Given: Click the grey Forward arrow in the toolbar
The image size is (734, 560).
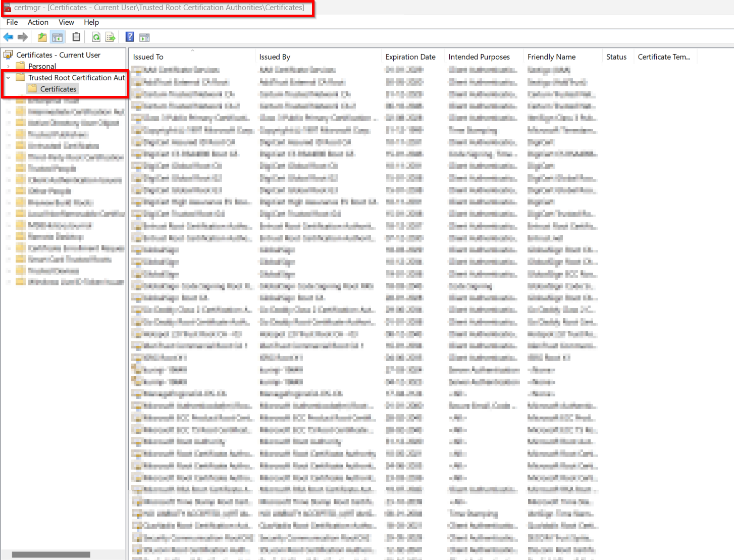Looking at the screenshot, I should pos(23,37).
